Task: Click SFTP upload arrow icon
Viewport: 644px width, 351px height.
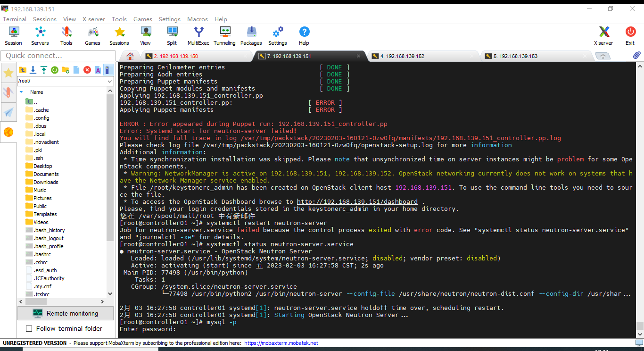Action: click(44, 70)
